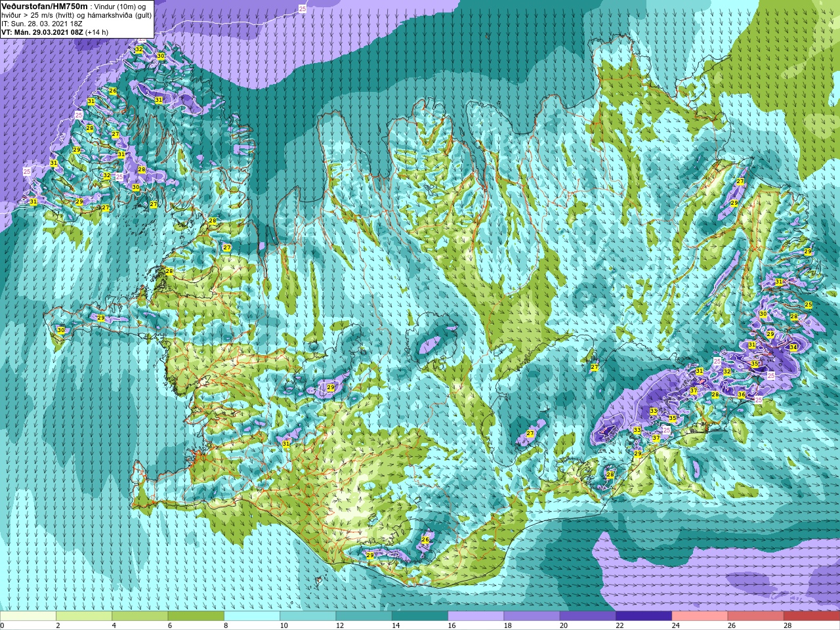Click the legend scale tick label "18"

coord(507,625)
